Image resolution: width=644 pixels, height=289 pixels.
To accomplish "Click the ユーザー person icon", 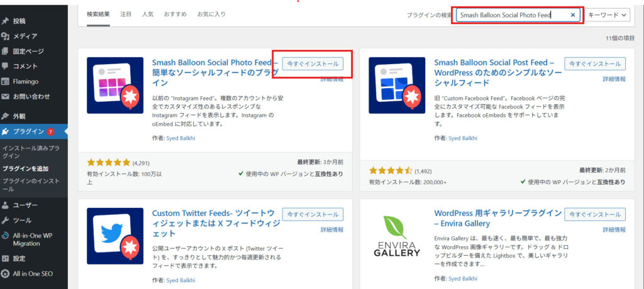I will pyautogui.click(x=5, y=205).
